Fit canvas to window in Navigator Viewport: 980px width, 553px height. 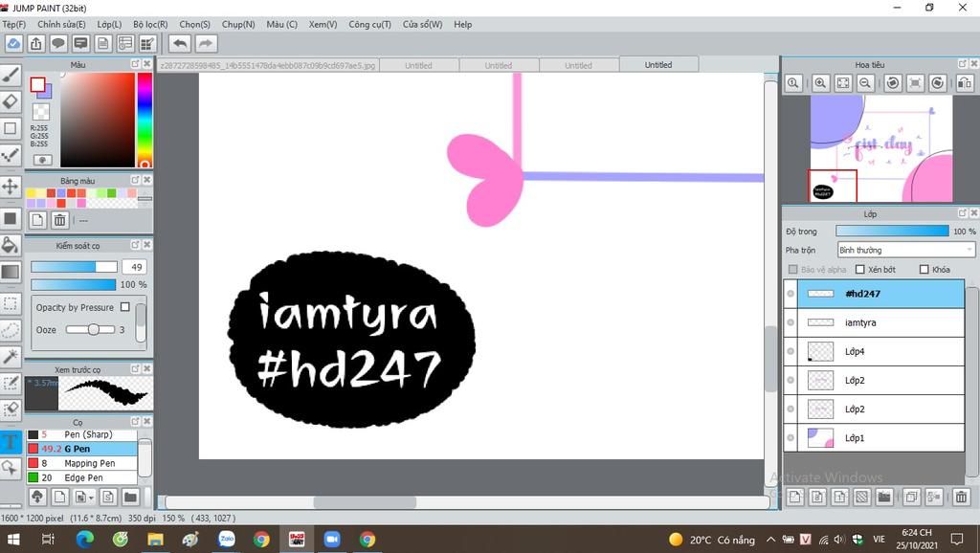click(x=843, y=83)
